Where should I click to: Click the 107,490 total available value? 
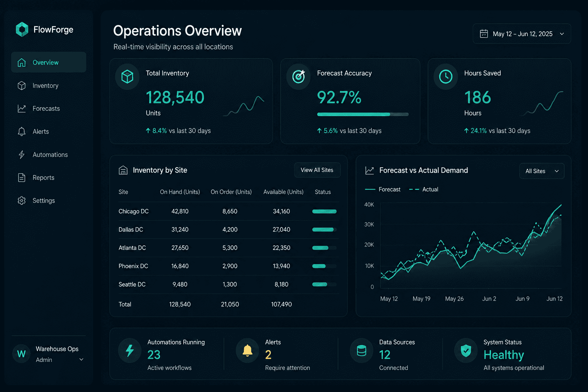tap(281, 304)
